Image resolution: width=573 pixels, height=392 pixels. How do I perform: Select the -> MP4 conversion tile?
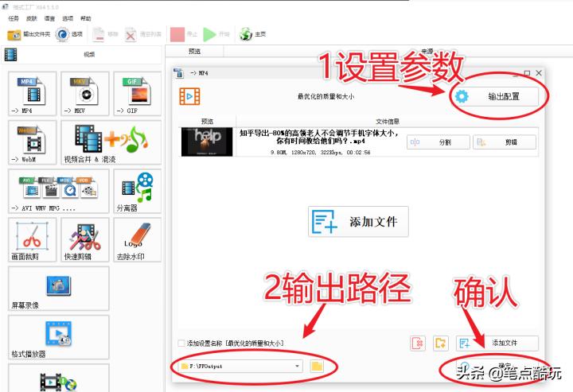point(33,94)
